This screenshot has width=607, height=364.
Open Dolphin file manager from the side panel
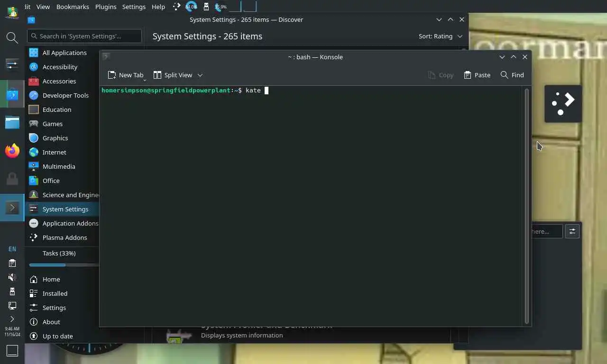pyautogui.click(x=12, y=123)
